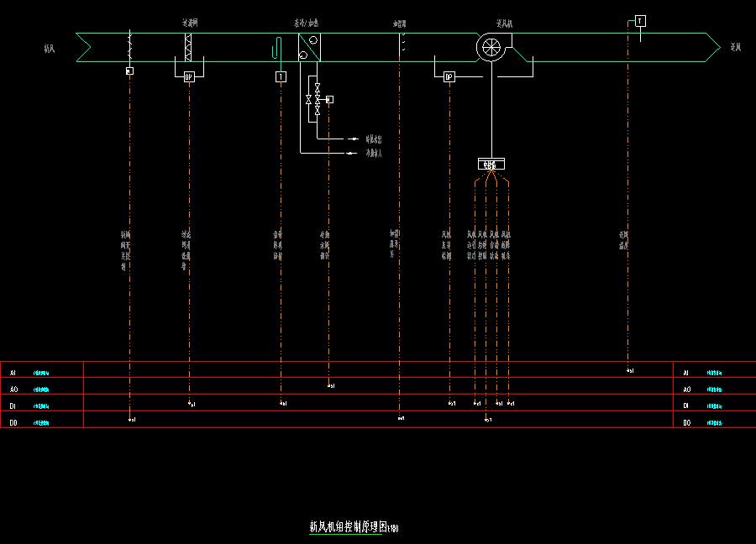Click the heating/cooling coil section
The image size is (756, 544).
309,47
